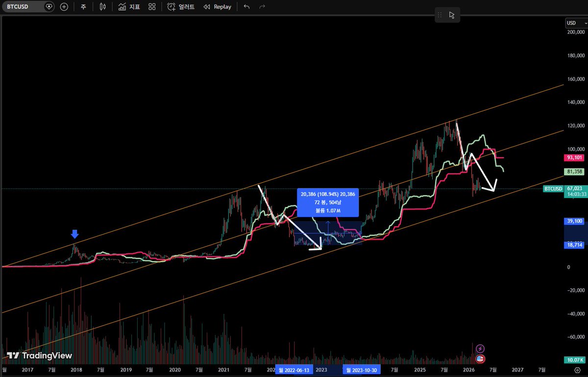
Task: Grab the floating toolbar drag handle
Action: (440, 15)
